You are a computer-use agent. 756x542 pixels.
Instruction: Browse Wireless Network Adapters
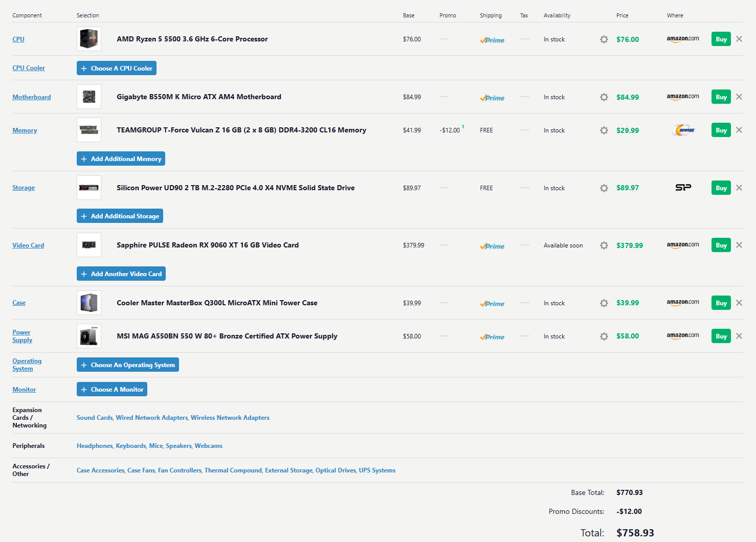click(230, 417)
